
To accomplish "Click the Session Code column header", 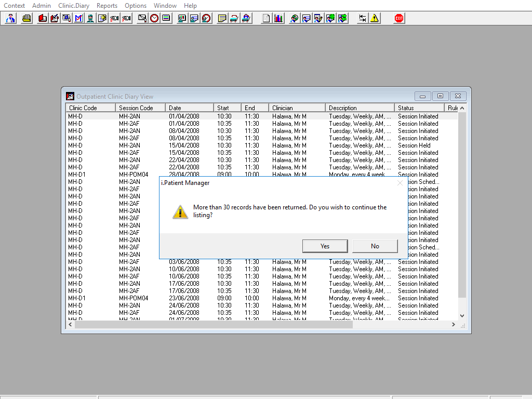I will tap(140, 108).
